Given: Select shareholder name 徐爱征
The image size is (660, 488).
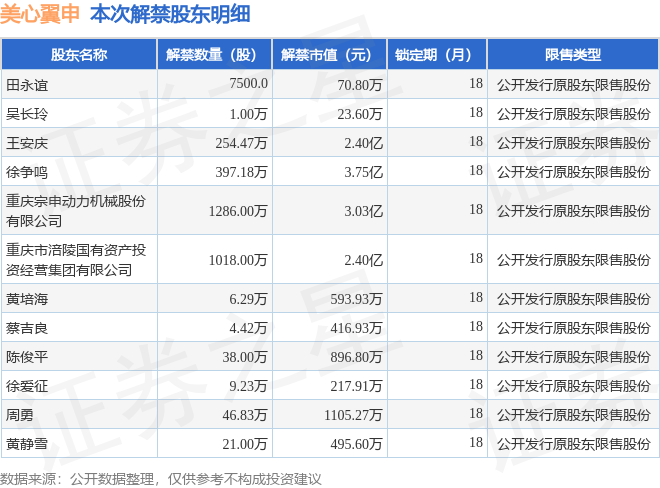Looking at the screenshot, I should [x=27, y=386].
